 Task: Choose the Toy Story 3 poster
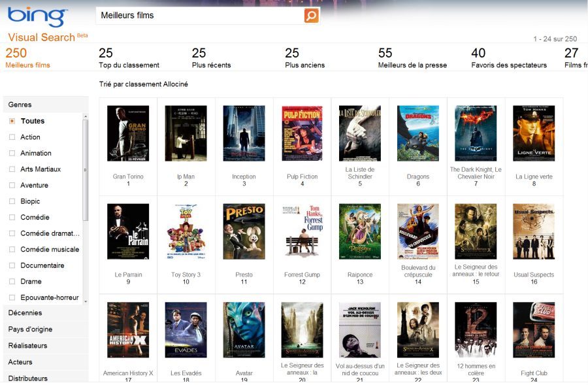coord(186,231)
